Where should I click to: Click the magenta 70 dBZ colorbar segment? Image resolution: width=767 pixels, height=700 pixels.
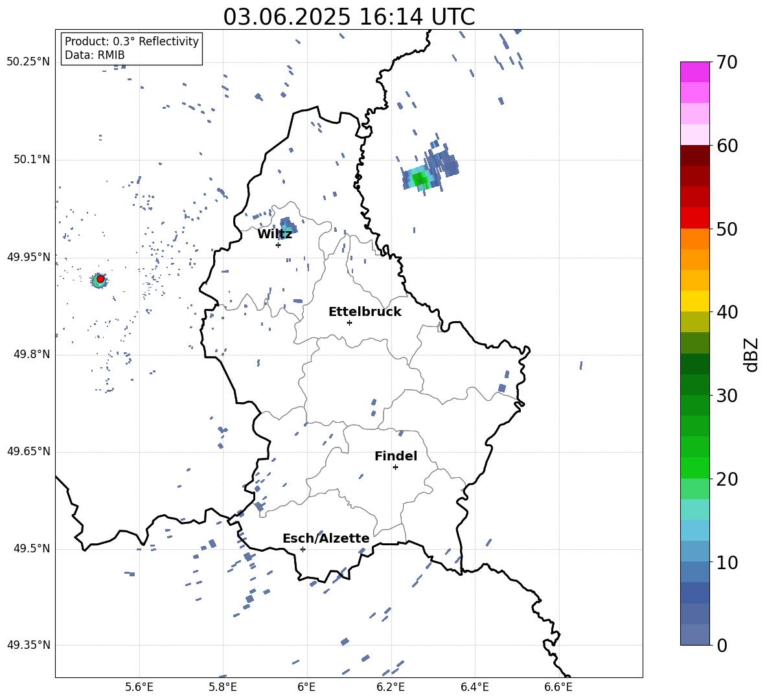(x=694, y=72)
